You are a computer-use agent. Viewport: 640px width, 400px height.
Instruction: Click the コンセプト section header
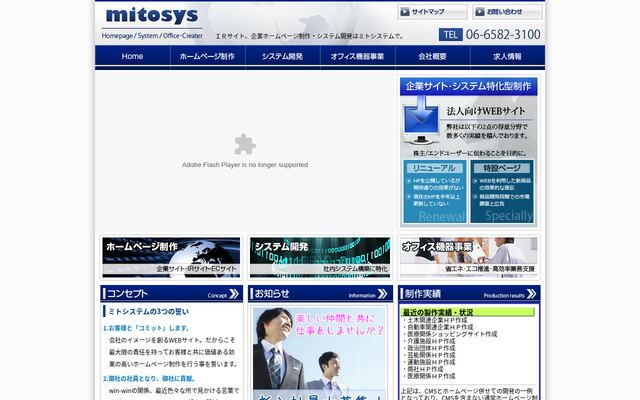point(171,293)
